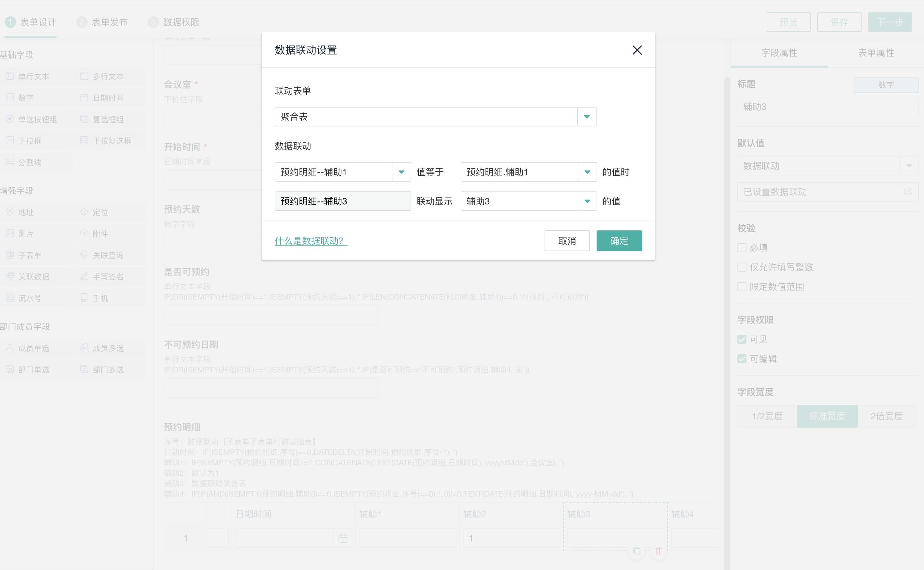Toggle the 仅允许填写整数 checkbox

click(x=742, y=267)
